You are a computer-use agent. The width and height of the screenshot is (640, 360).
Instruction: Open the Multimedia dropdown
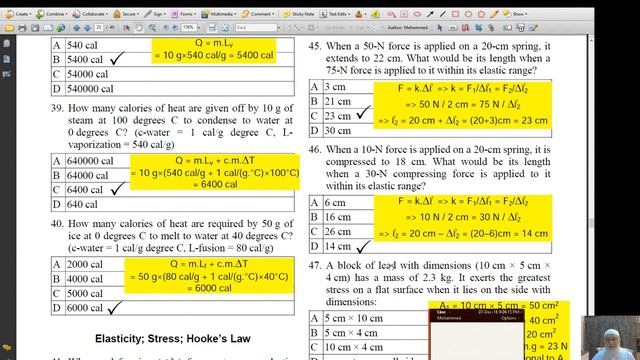coord(219,14)
